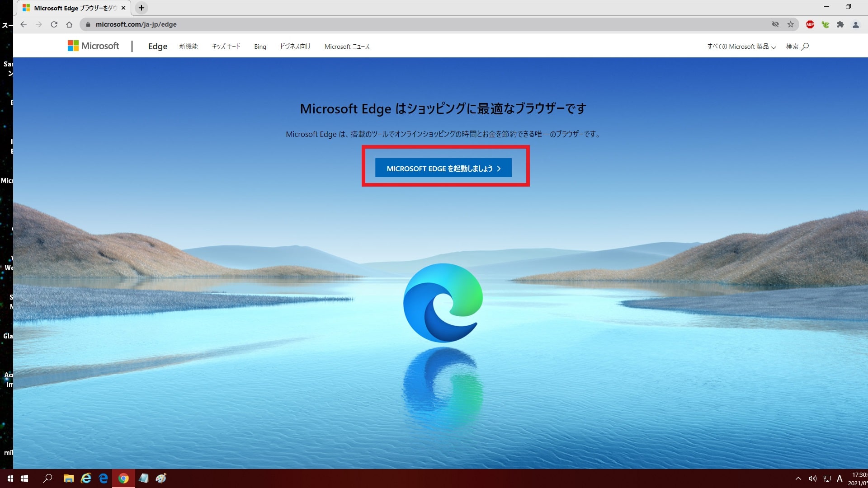Click the crossed-eye icon in the address bar
The image size is (868, 488).
point(775,24)
